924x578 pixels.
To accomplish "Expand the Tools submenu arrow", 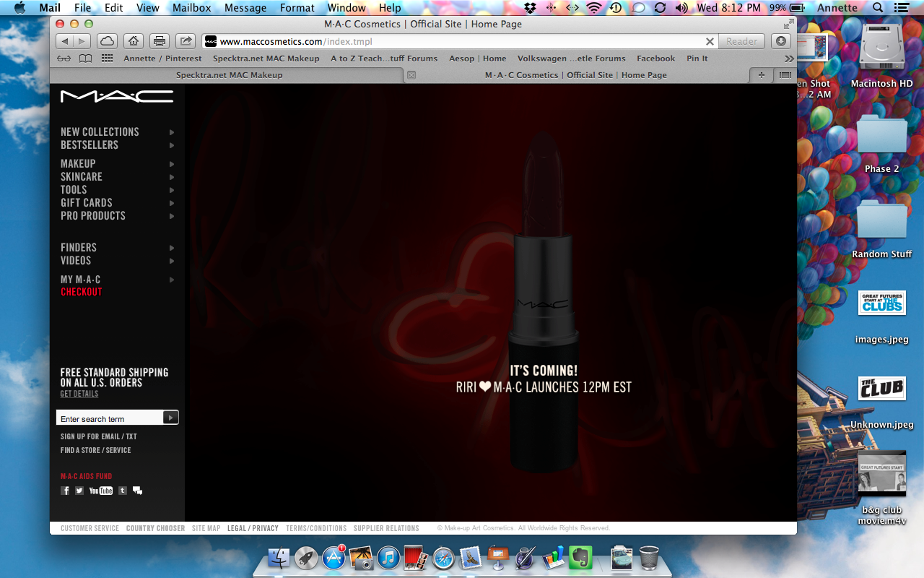I will [172, 190].
